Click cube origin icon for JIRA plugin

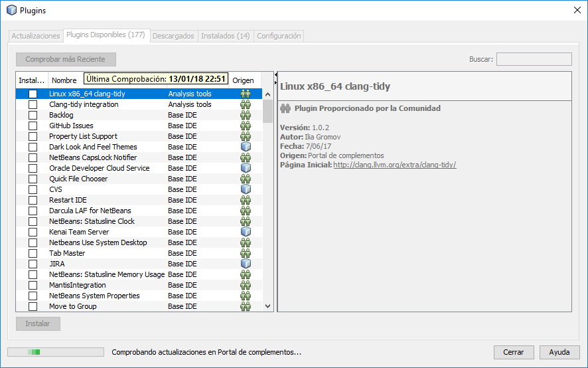[x=246, y=264]
